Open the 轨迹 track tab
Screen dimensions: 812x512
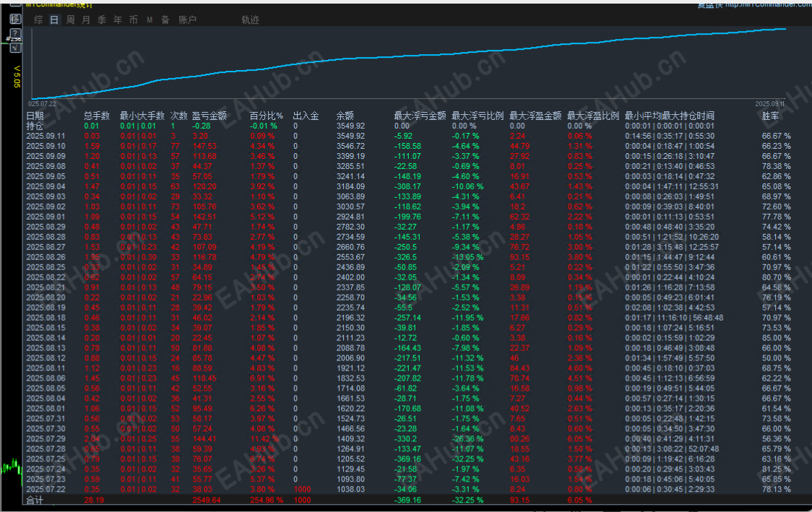(250, 19)
